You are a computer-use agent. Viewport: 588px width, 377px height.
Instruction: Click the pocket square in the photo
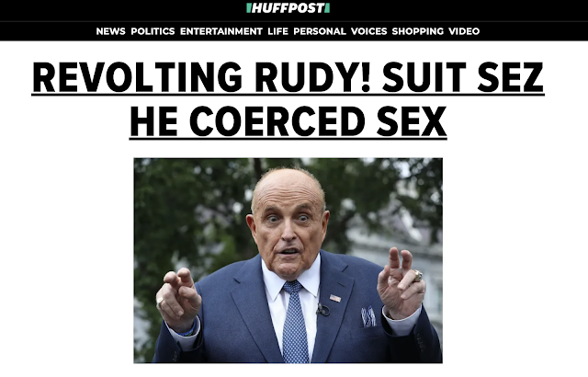coord(368,316)
